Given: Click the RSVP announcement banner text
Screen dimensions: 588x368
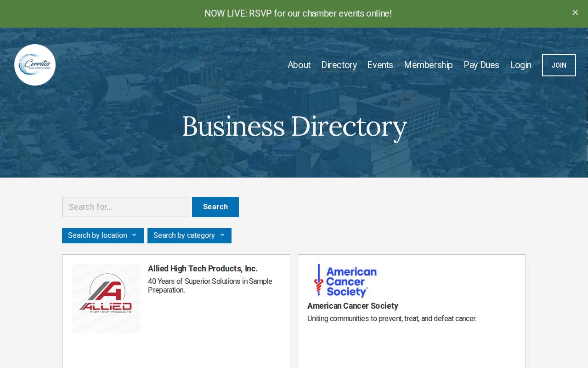Looking at the screenshot, I should pyautogui.click(x=298, y=13).
